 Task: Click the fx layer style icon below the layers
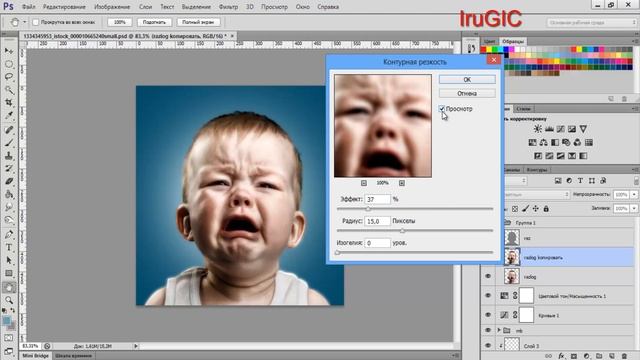[x=562, y=356]
